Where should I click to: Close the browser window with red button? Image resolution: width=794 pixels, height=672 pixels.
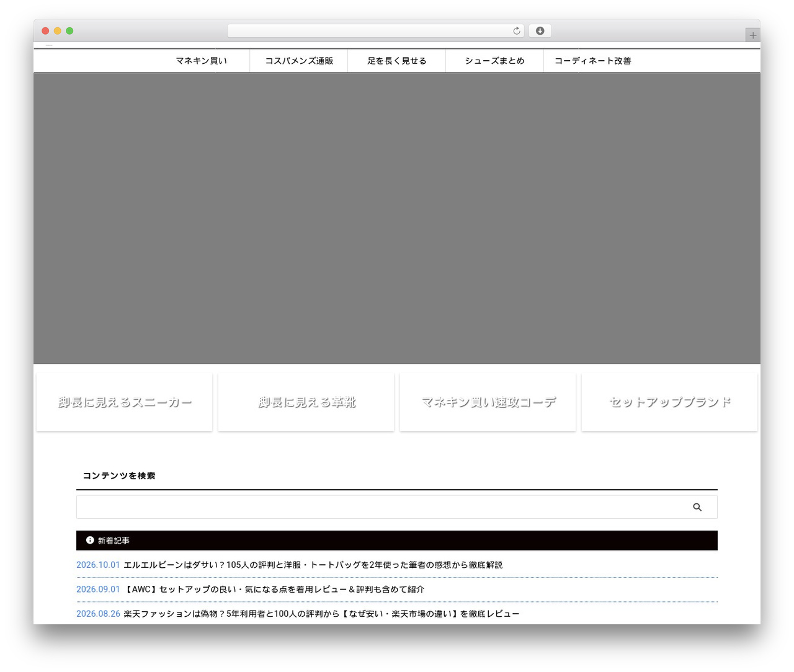point(45,31)
